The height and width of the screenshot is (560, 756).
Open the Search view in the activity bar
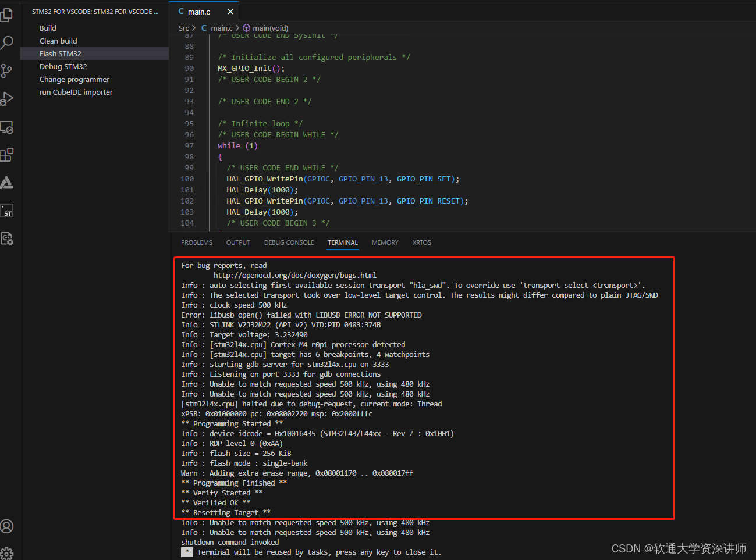coord(7,42)
